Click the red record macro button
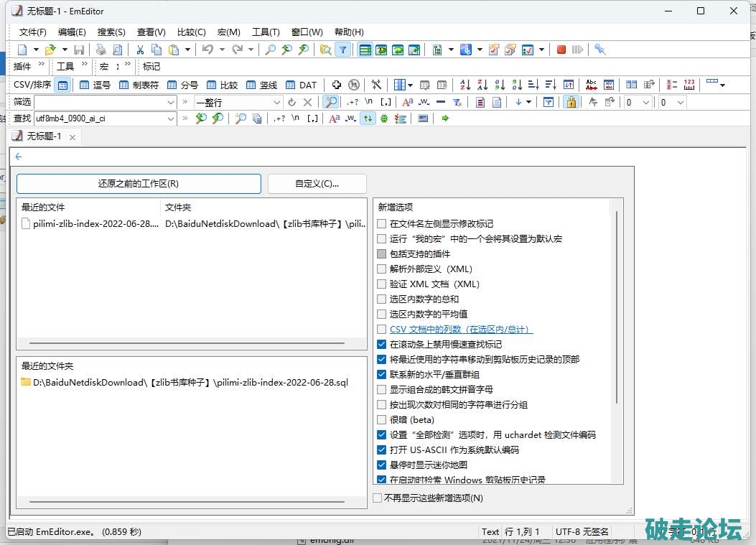Screen dimensions: 756x545 pyautogui.click(x=561, y=50)
